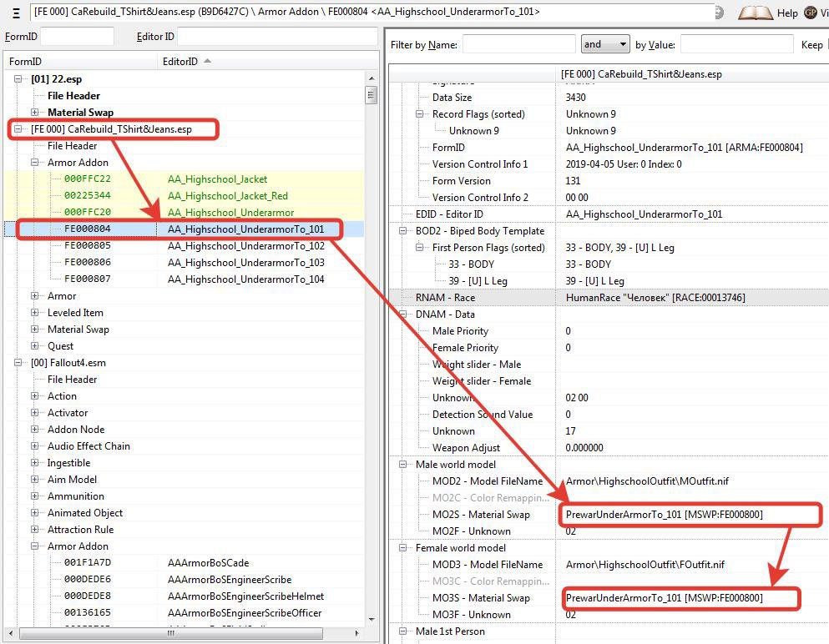Click the round icon right of Help

pyautogui.click(x=810, y=13)
